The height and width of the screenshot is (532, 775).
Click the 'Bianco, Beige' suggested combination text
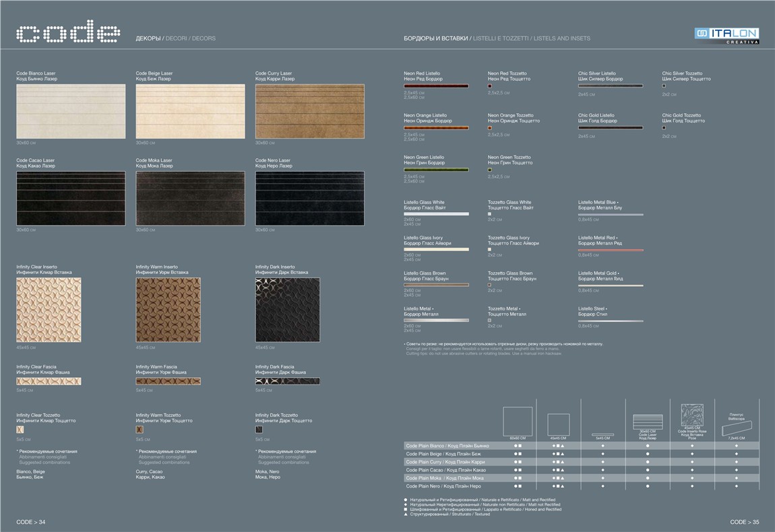pos(30,472)
